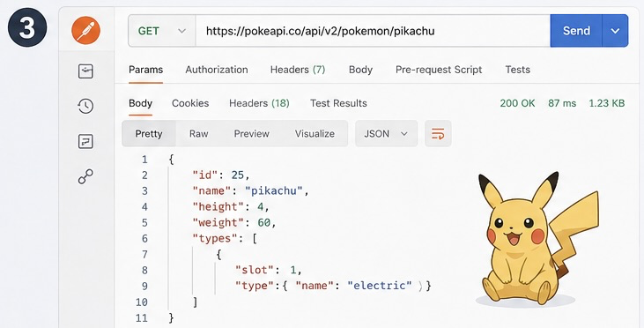Open the arrow dropdown beside Send
The height and width of the screenshot is (328, 644).
615,31
